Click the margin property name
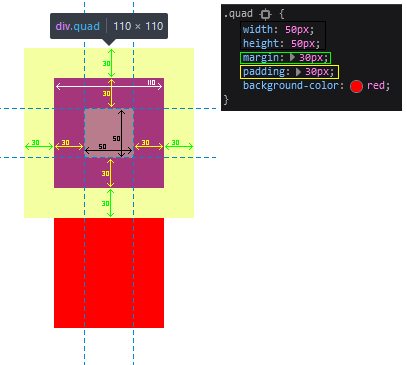Viewport: 407px width, 365px height. point(261,58)
